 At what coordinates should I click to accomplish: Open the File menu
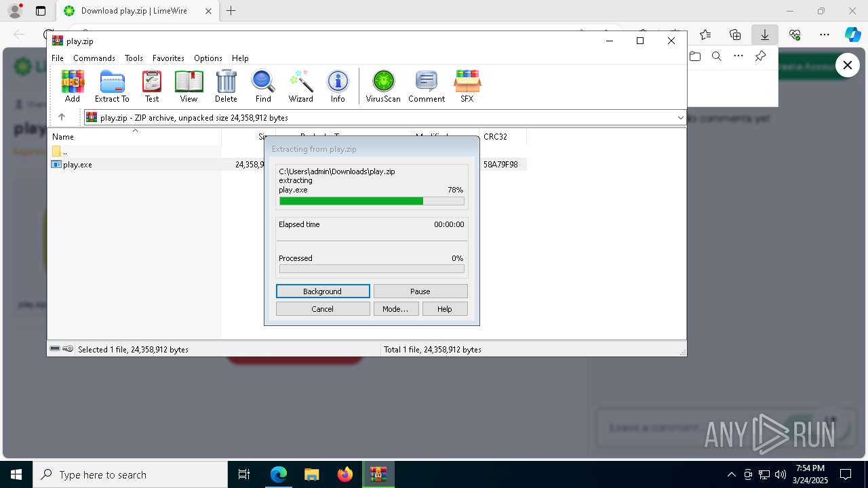(x=58, y=58)
